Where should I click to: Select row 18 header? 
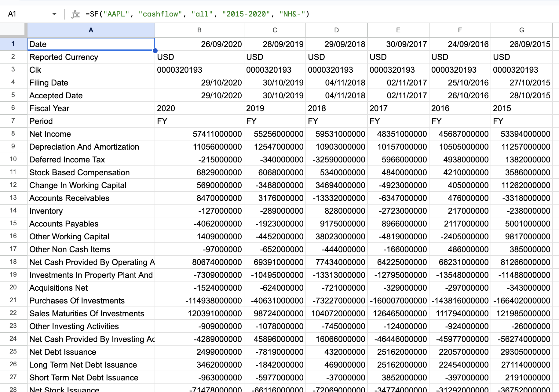(13, 262)
